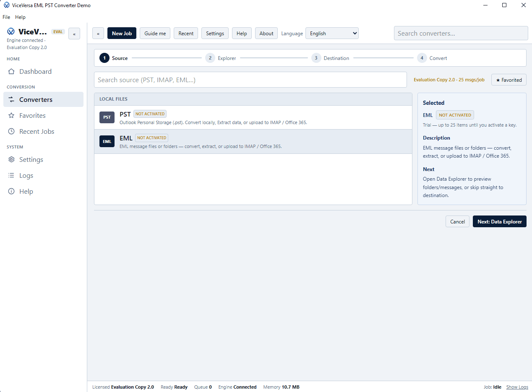
Task: Click the EML file type badge icon
Action: click(x=107, y=142)
